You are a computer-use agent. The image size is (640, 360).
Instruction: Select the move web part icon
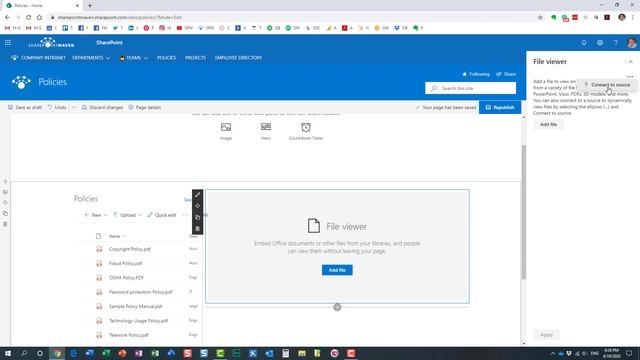198,206
